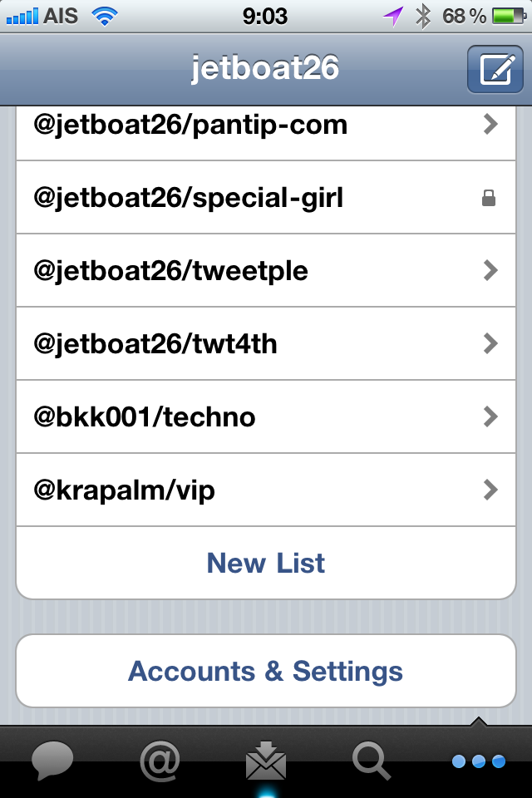Open the timeline speech bubble tab
This screenshot has height=798, width=532.
click(52, 760)
